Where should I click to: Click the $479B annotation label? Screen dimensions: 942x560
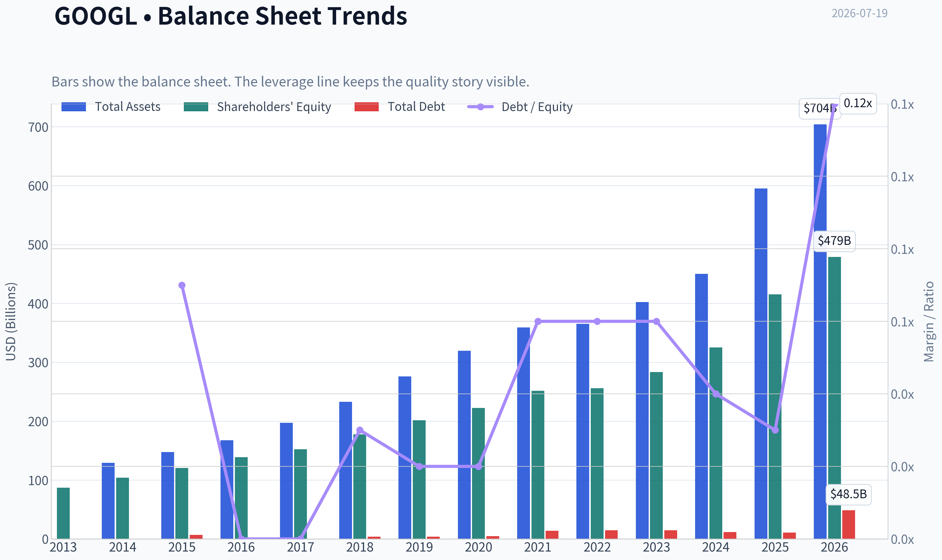(834, 241)
